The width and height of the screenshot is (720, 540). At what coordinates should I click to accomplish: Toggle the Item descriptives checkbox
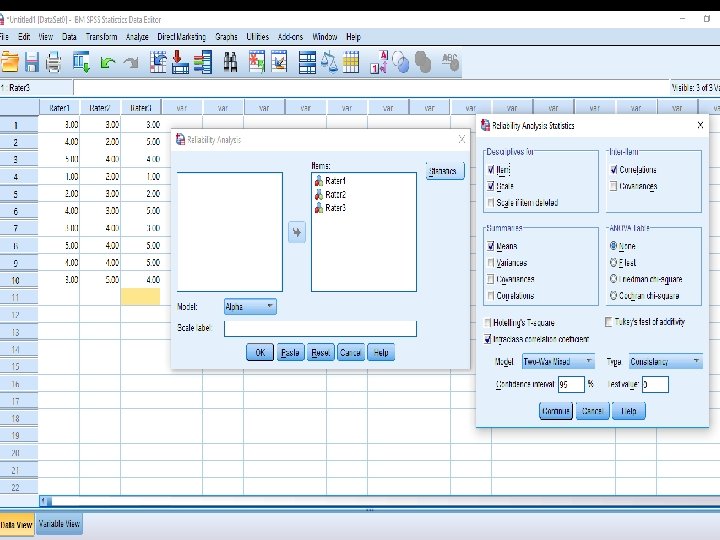[491, 170]
